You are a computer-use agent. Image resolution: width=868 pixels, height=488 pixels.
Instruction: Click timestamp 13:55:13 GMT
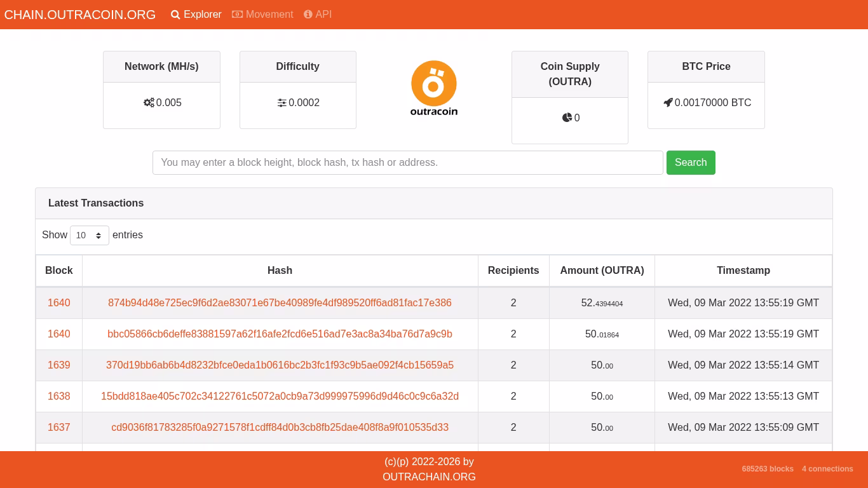743,396
